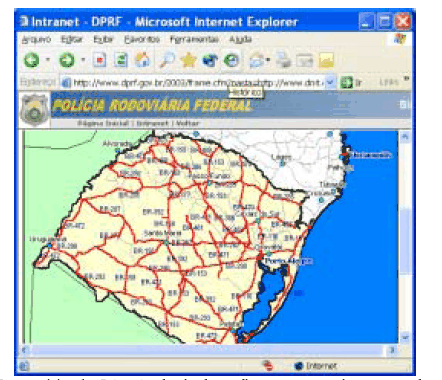Open the Search magnifier icon
The height and width of the screenshot is (380, 442).
[167, 60]
